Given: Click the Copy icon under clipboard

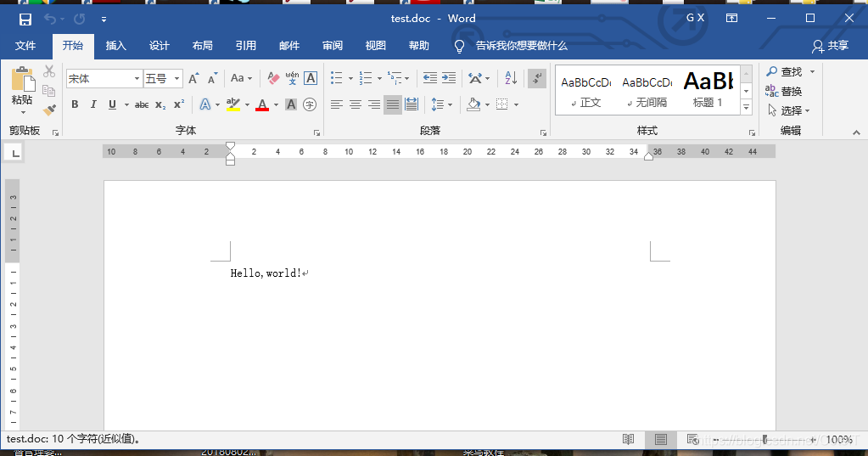Looking at the screenshot, I should (49, 91).
